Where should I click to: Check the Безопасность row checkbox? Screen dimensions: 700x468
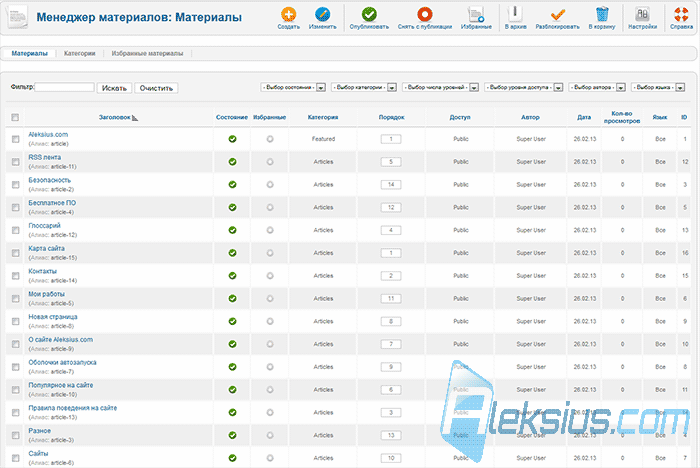(x=16, y=184)
